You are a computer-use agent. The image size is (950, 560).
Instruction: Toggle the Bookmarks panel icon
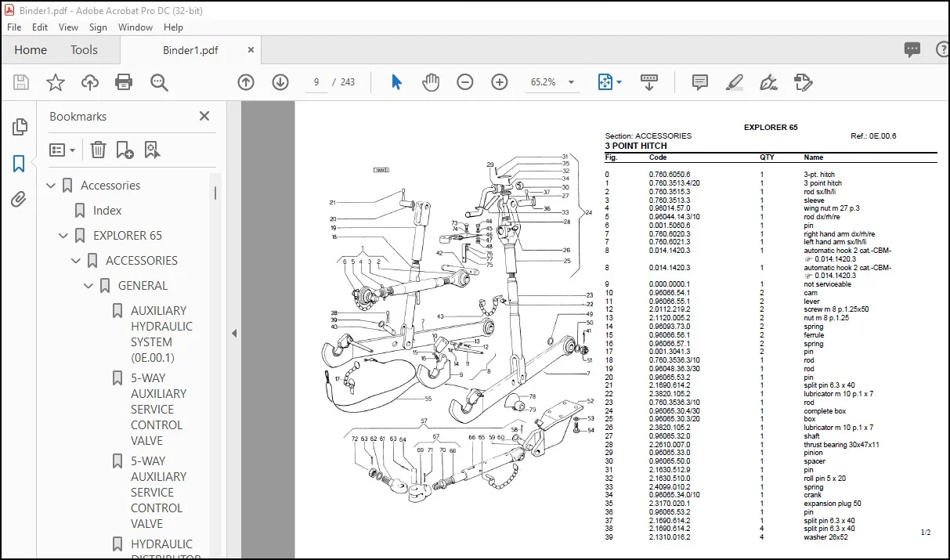click(x=20, y=164)
